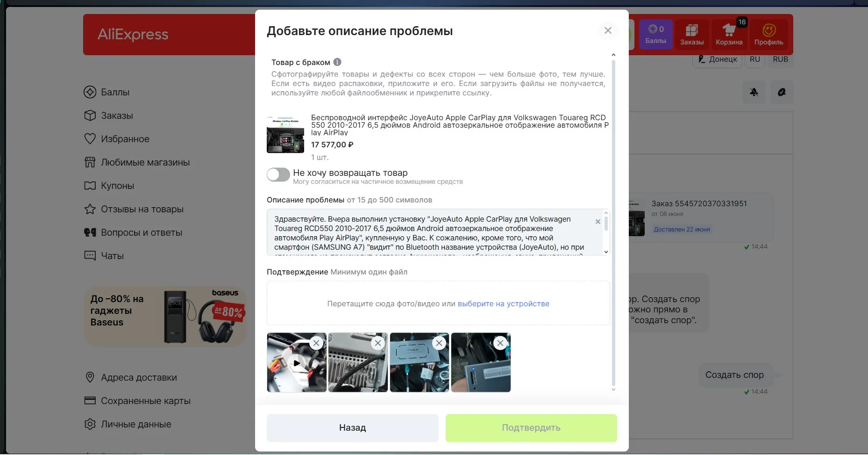868x455 pixels.
Task: Open Вопросы и ответы section
Action: pyautogui.click(x=133, y=232)
